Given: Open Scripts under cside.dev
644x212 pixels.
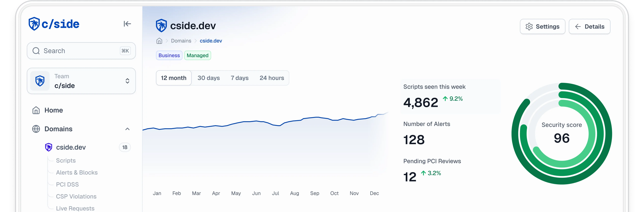Looking at the screenshot, I should [66, 161].
